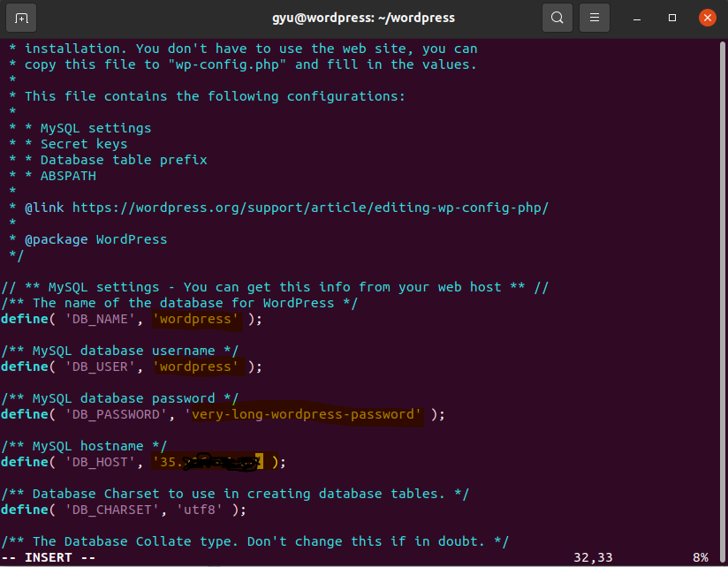Screen dimensions: 728x567
Task: Click the "* Database table prefix" comment line
Action: [x=108, y=160]
